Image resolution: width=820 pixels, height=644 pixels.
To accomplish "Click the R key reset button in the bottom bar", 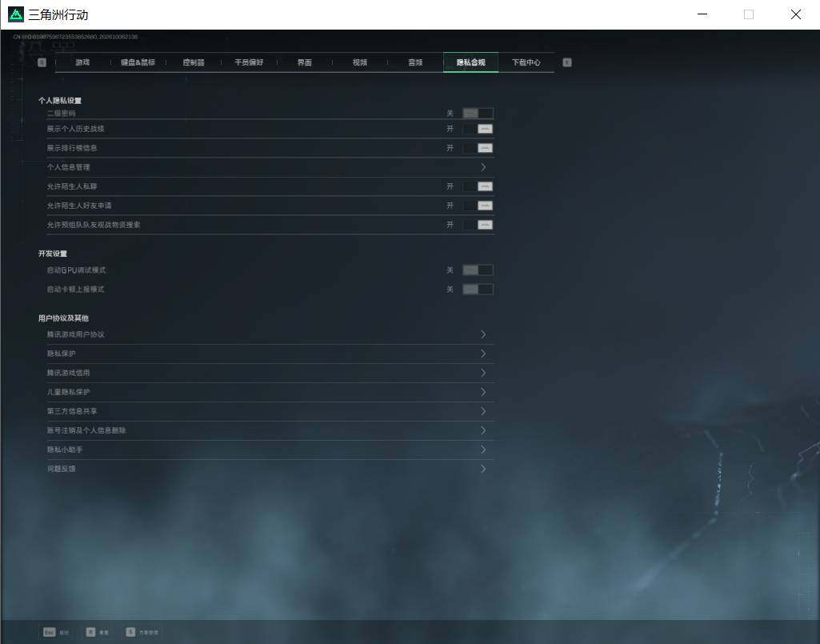I will (98, 632).
